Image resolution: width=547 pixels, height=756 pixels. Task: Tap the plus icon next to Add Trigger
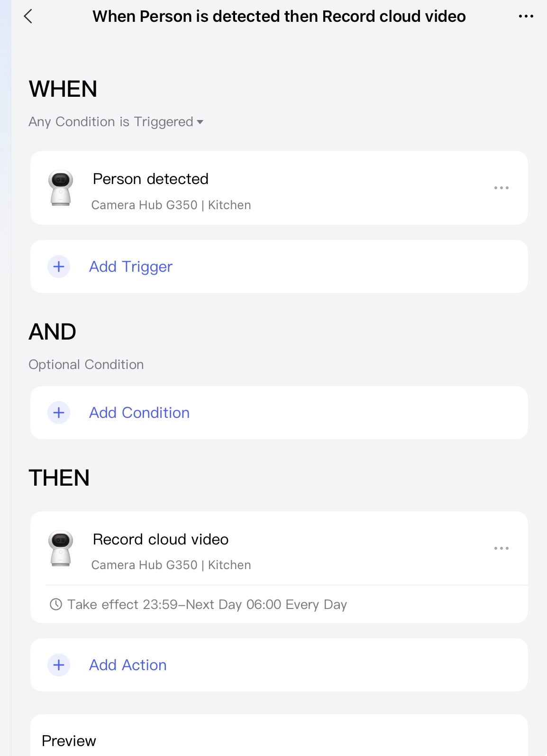click(59, 267)
